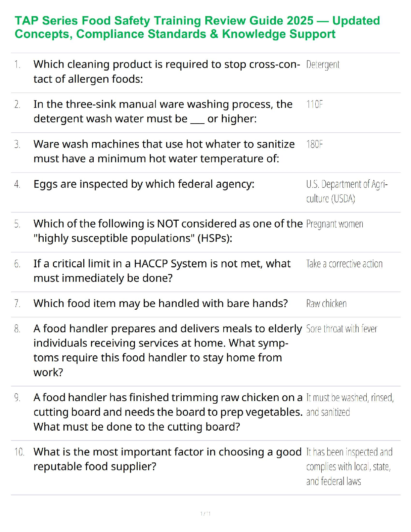The image size is (411, 532).
Task: Select the three-sink manual ware washing question
Action: click(163, 112)
